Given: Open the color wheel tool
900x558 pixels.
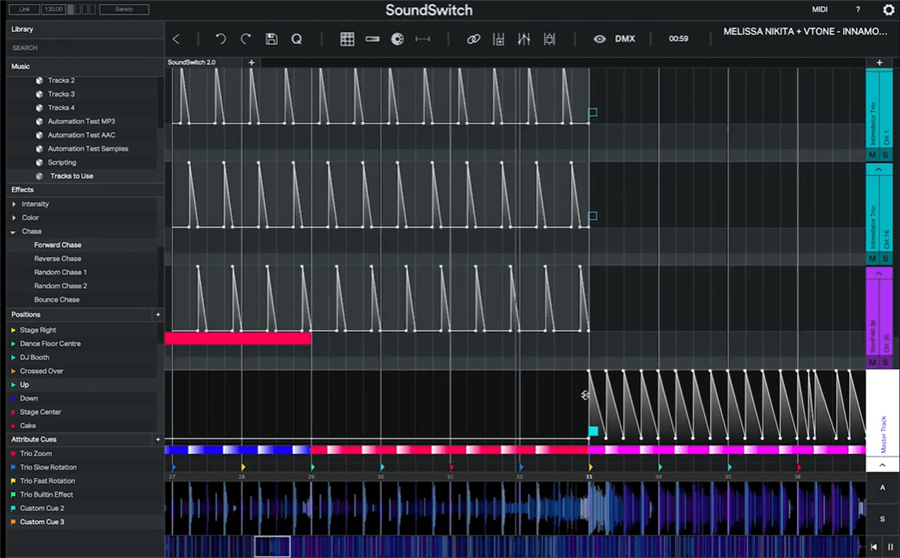Looking at the screenshot, I should pyautogui.click(x=397, y=39).
